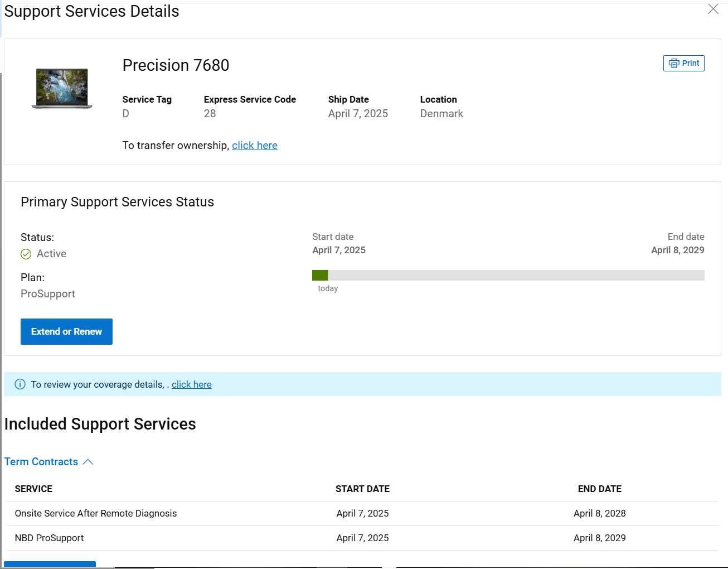Click the Precision 7680 laptop thumbnail
Viewport: 728px width, 569px height.
click(x=62, y=88)
